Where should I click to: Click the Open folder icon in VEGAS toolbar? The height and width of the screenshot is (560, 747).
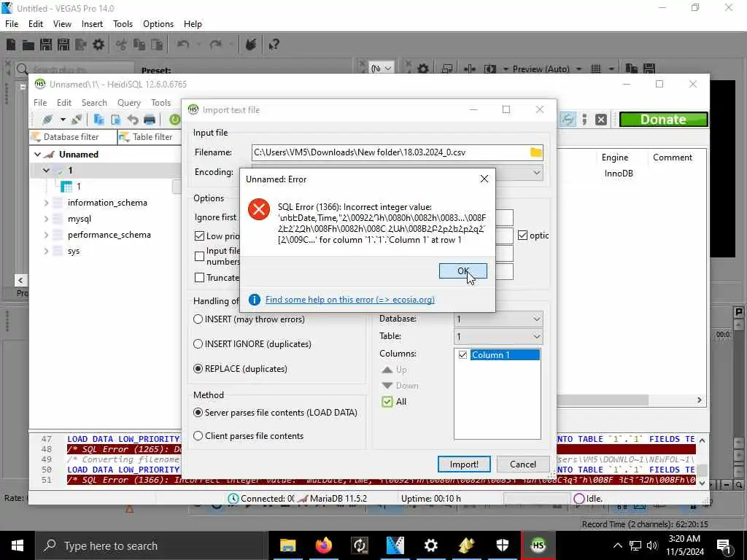point(28,44)
